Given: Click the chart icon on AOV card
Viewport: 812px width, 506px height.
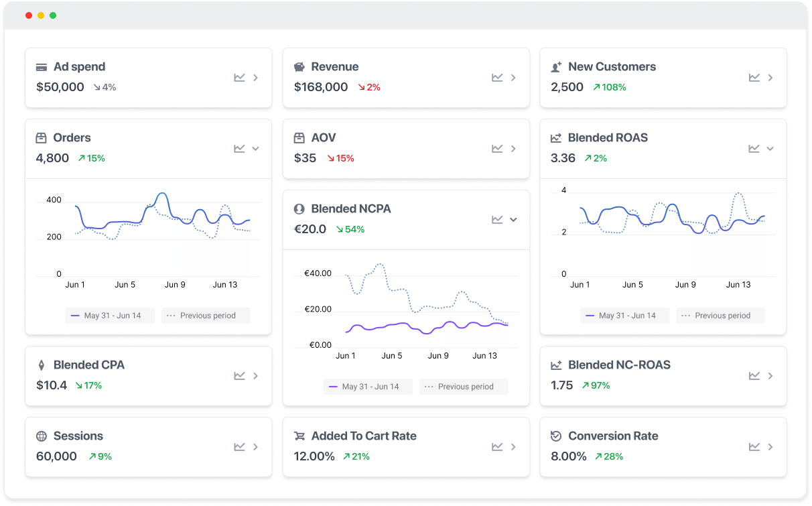Looking at the screenshot, I should pos(497,149).
